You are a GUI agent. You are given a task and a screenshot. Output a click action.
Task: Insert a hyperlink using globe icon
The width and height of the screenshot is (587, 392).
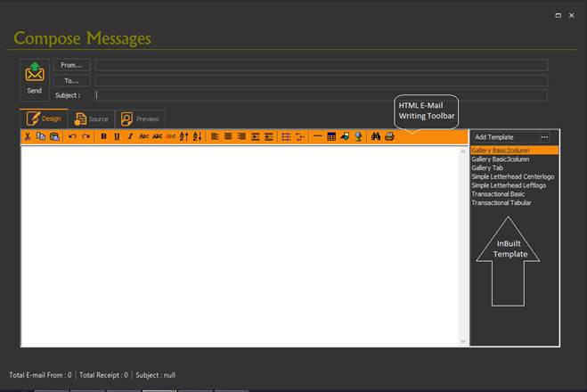358,136
